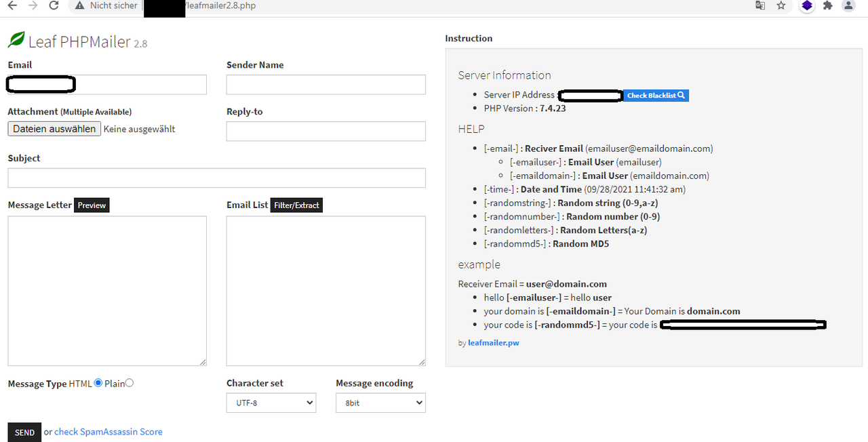Focus the Reply-to input field

coord(326,132)
